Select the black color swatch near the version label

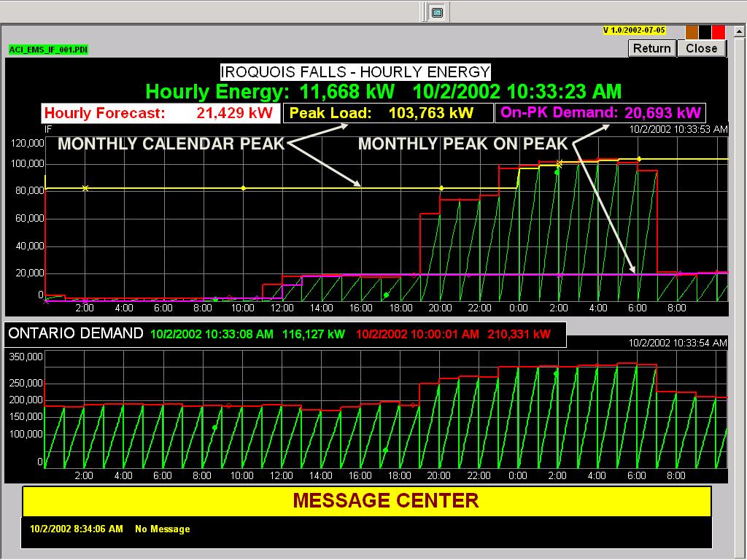click(x=705, y=32)
